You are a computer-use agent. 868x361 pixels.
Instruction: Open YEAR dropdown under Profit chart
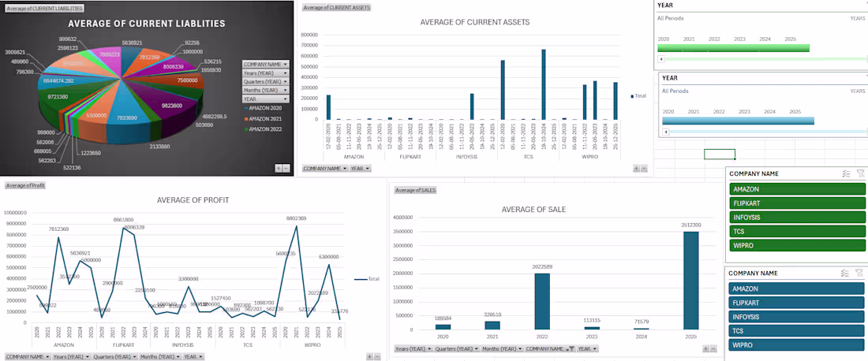[194, 356]
